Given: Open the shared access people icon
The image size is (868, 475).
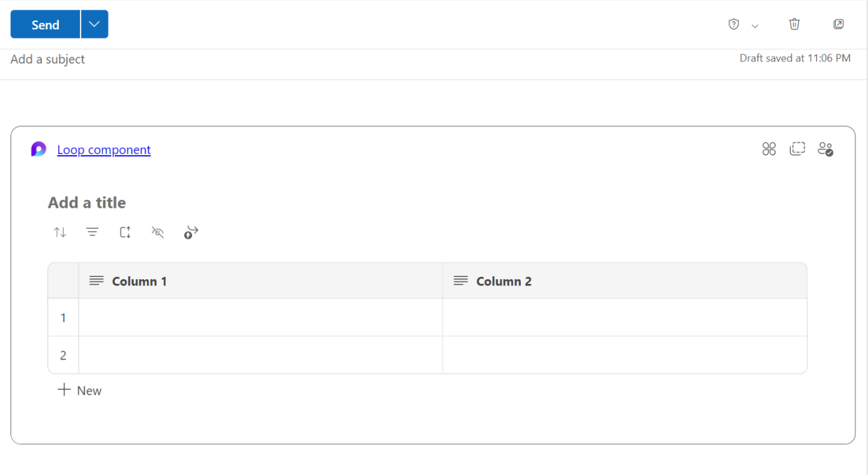Looking at the screenshot, I should [825, 148].
